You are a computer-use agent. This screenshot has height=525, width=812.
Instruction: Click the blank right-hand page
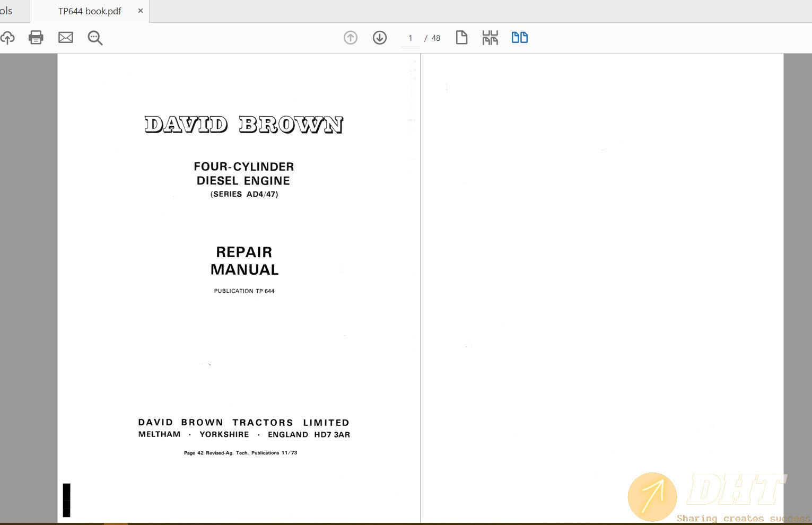pyautogui.click(x=602, y=265)
